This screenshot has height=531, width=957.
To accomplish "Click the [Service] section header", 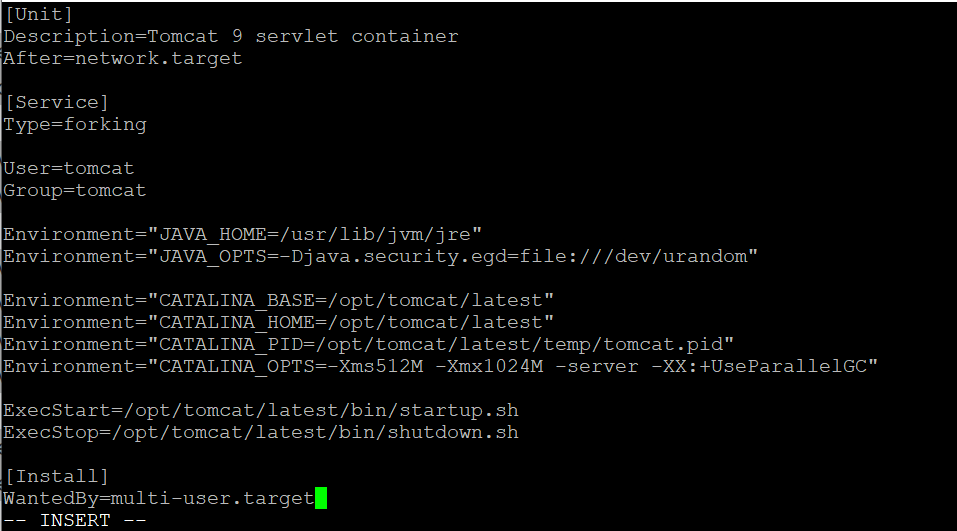I will click(56, 103).
